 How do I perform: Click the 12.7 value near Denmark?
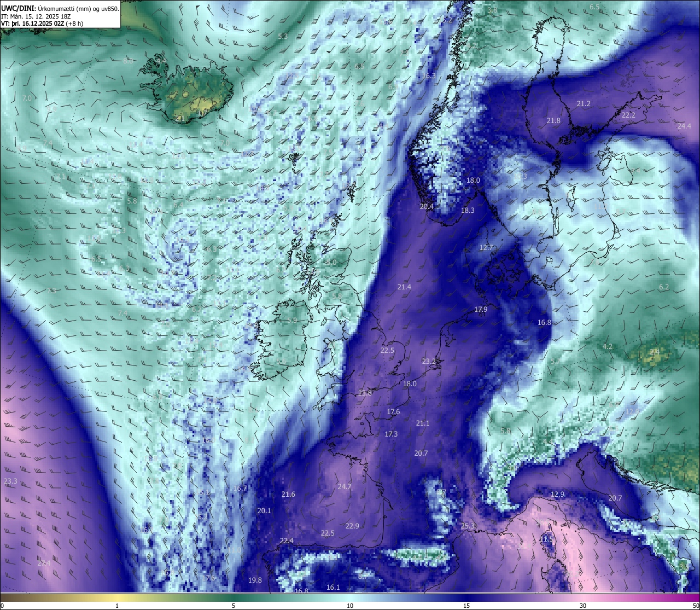(x=486, y=248)
